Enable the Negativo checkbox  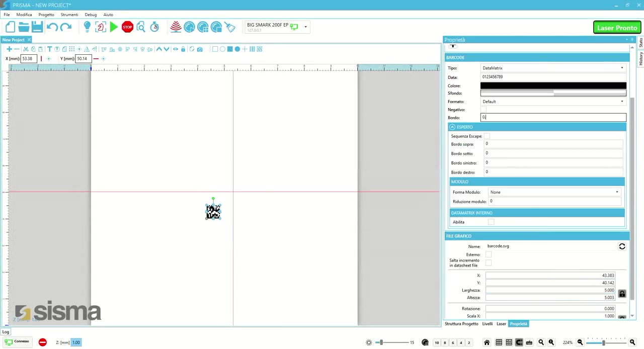[x=484, y=110]
